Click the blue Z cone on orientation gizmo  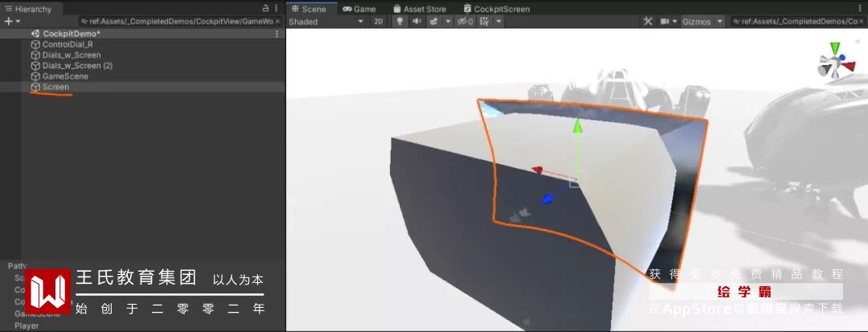point(842,57)
